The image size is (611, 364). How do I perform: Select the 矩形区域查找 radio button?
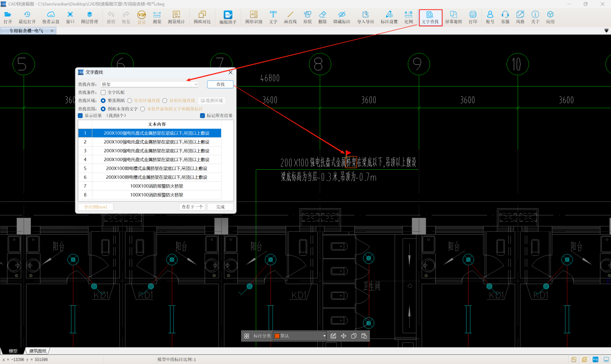[x=130, y=100]
